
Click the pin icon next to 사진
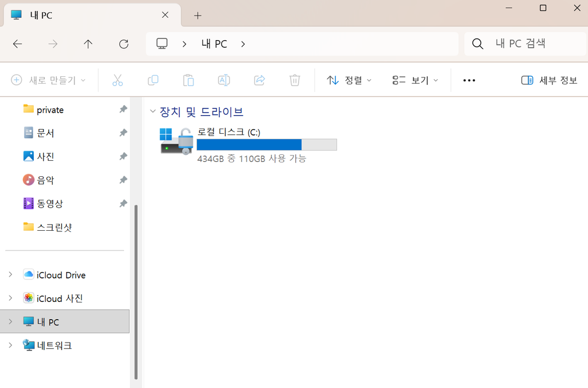[x=123, y=156]
